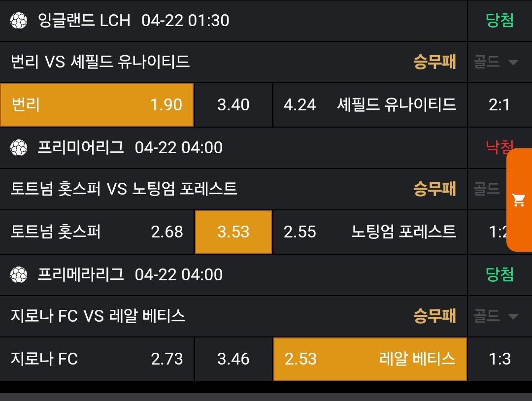Click the soccer ball icon beside 프리미어리그
Viewport: 532px width, 401px height.
(x=19, y=147)
